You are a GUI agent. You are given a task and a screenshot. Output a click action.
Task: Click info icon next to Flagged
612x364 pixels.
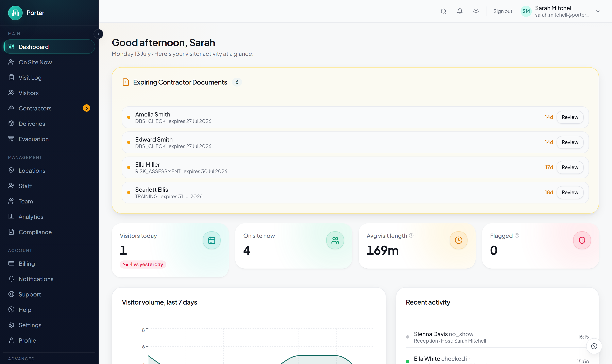517,235
